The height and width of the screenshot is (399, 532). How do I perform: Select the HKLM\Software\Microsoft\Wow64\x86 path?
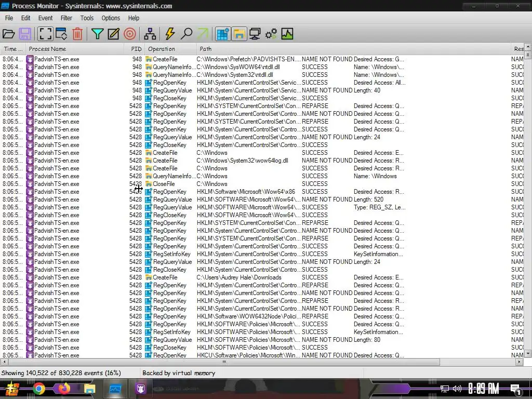[x=246, y=192]
